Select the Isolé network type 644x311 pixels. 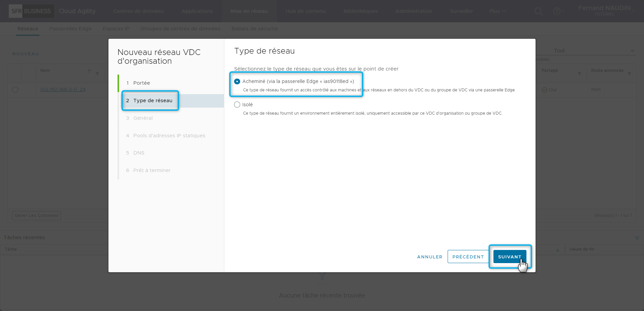click(x=237, y=105)
